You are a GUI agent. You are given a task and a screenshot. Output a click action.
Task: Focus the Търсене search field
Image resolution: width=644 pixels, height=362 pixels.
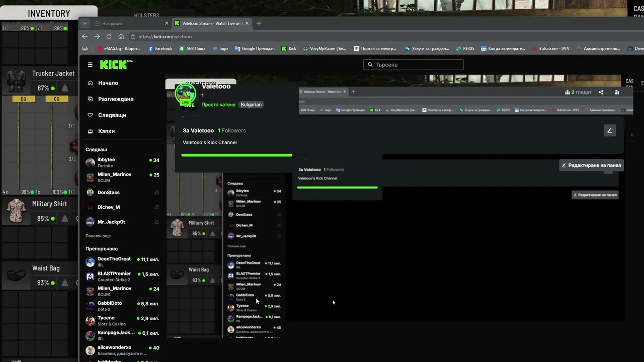(x=413, y=65)
